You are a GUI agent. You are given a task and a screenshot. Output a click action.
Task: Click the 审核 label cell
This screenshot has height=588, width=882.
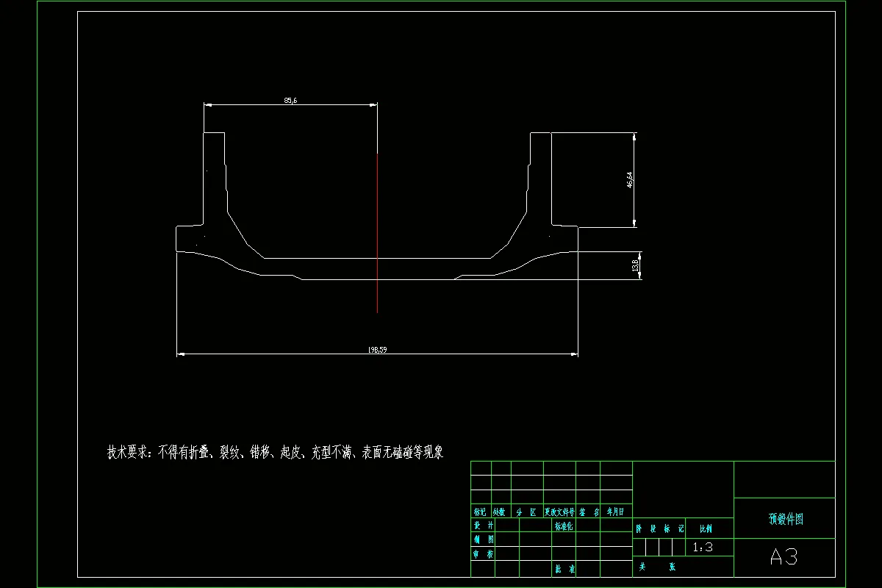point(483,554)
